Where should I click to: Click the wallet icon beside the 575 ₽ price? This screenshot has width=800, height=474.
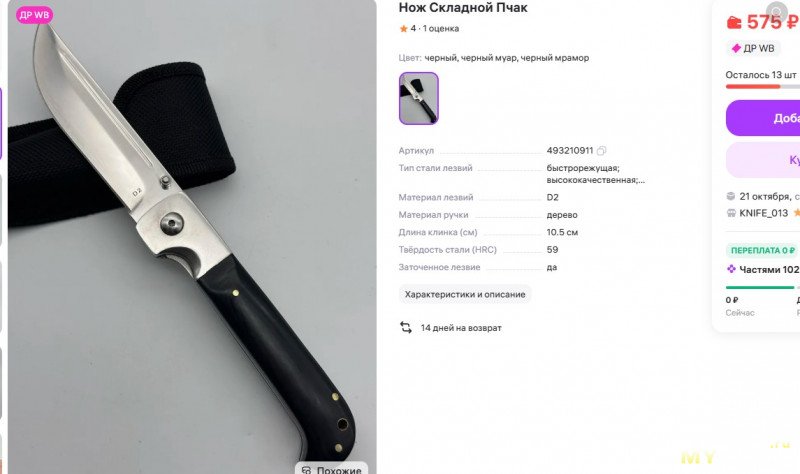pos(734,22)
